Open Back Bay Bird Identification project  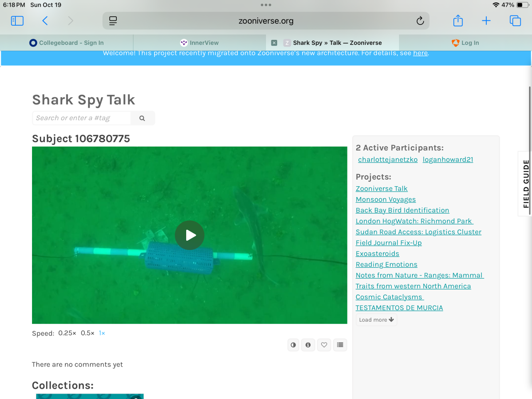[402, 210]
